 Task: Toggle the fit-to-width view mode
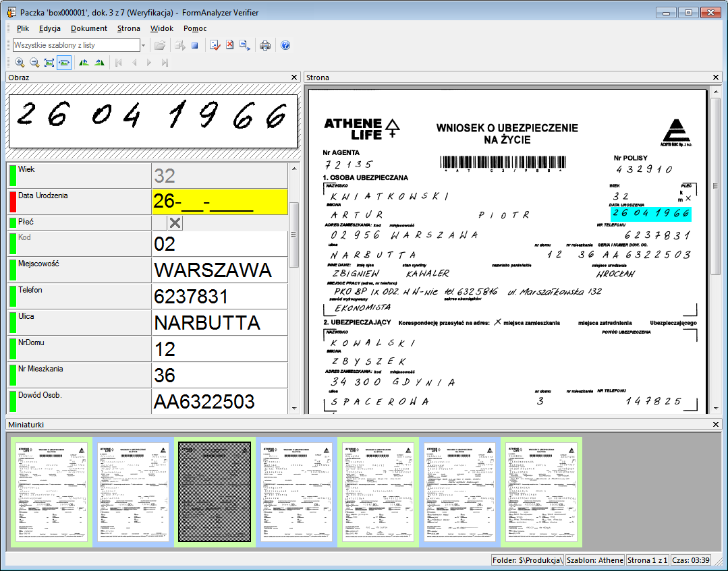click(x=63, y=62)
